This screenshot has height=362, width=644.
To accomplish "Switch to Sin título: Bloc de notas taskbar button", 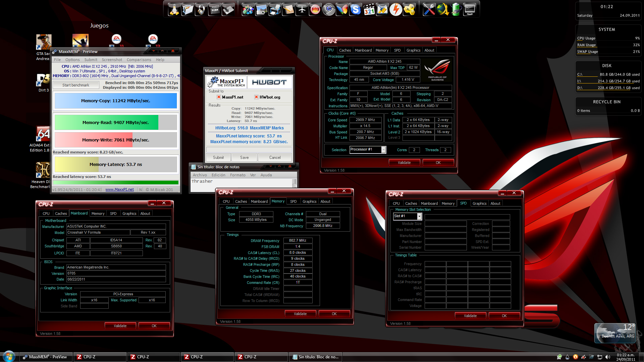I will click(x=316, y=357).
